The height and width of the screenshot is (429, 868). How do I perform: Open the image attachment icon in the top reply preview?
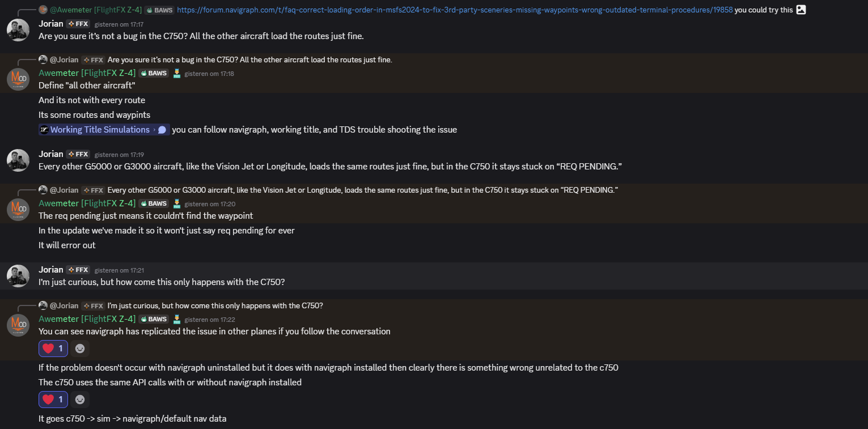[801, 10]
